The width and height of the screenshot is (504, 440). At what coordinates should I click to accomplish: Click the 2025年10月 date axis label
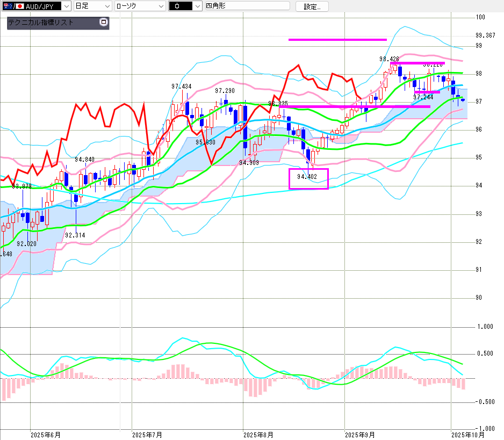click(x=467, y=435)
